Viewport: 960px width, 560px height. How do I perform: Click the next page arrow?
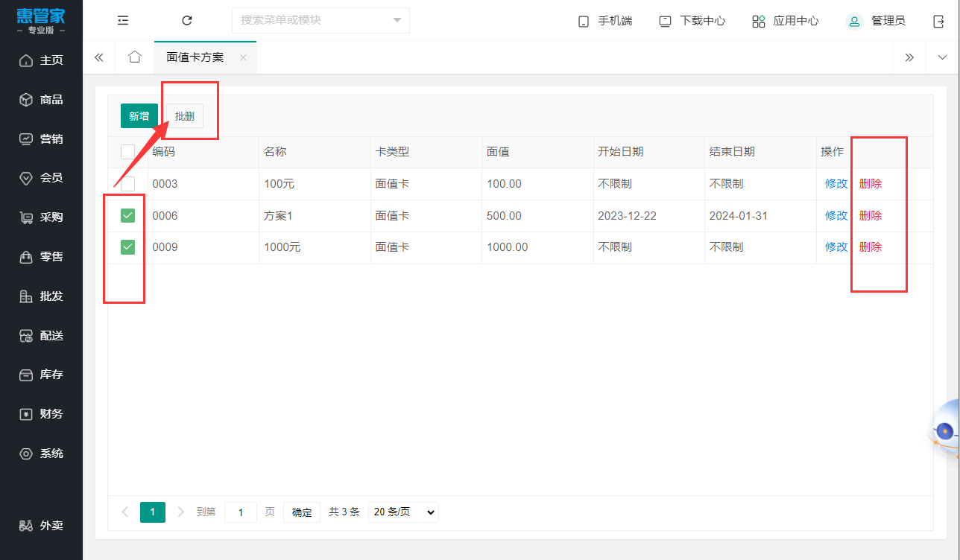click(180, 512)
